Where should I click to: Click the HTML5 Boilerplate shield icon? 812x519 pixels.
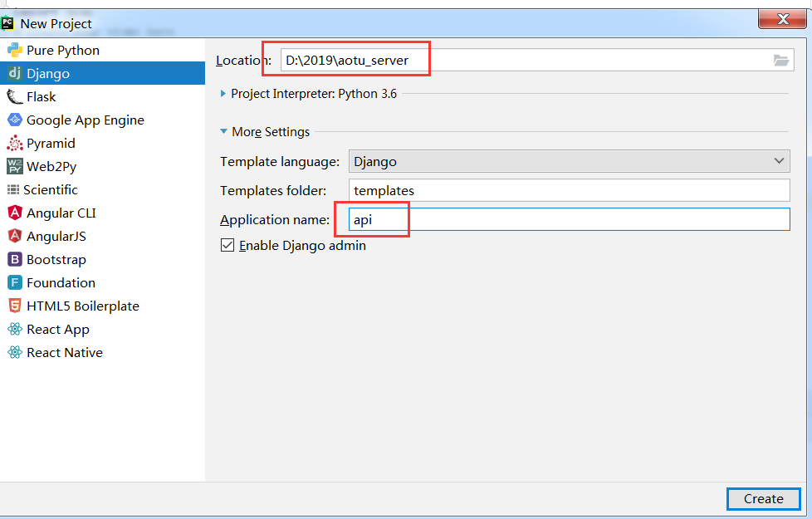coord(14,306)
